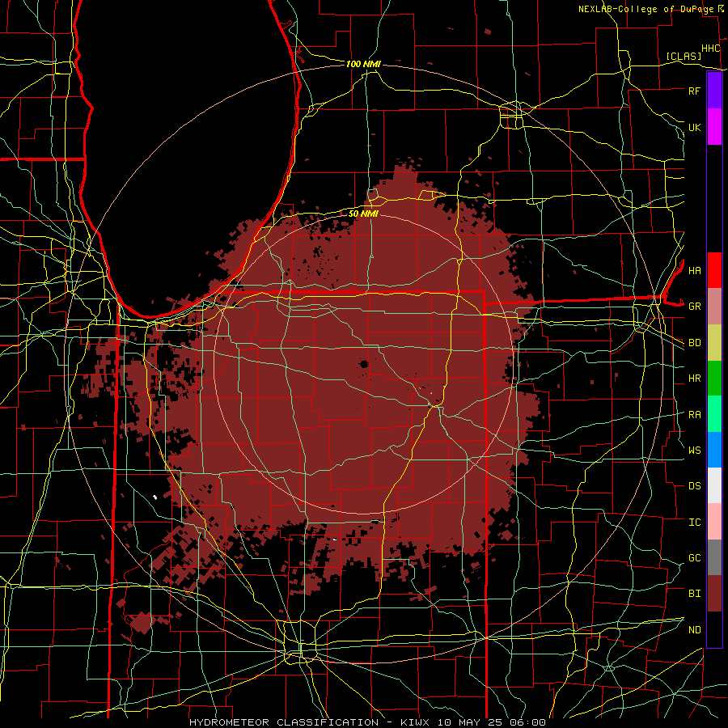Select the WS blue legend swatch
This screenshot has height=728, width=728.
(x=714, y=450)
